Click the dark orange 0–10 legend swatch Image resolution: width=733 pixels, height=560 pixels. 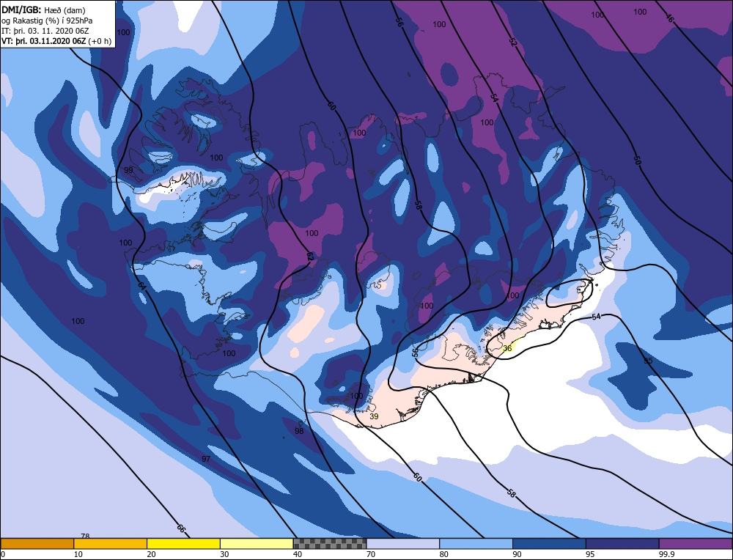(37, 543)
